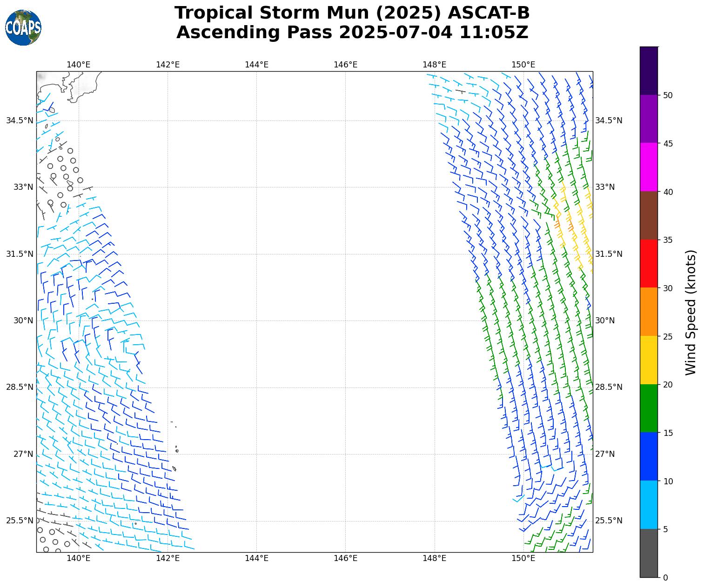
Task: Select the magenta 40-45 knot colorbar segment
Action: (x=649, y=167)
